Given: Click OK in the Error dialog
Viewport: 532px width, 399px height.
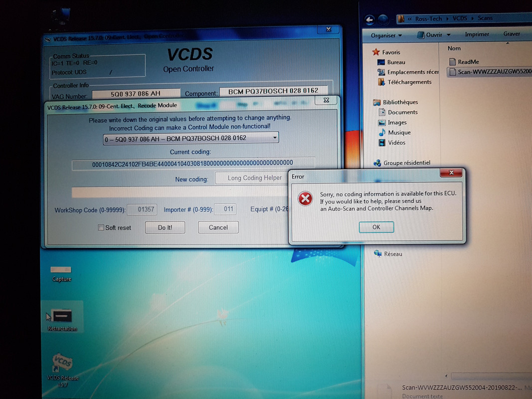Looking at the screenshot, I should (376, 227).
